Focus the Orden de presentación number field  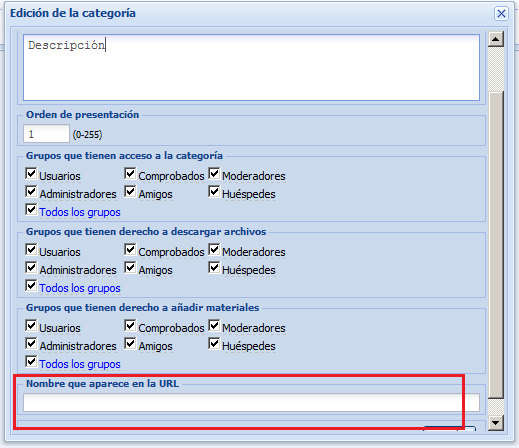(46, 134)
